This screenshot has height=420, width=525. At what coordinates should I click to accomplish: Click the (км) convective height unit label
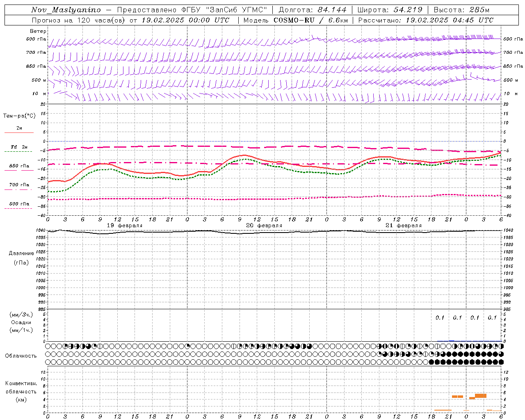(x=21, y=399)
